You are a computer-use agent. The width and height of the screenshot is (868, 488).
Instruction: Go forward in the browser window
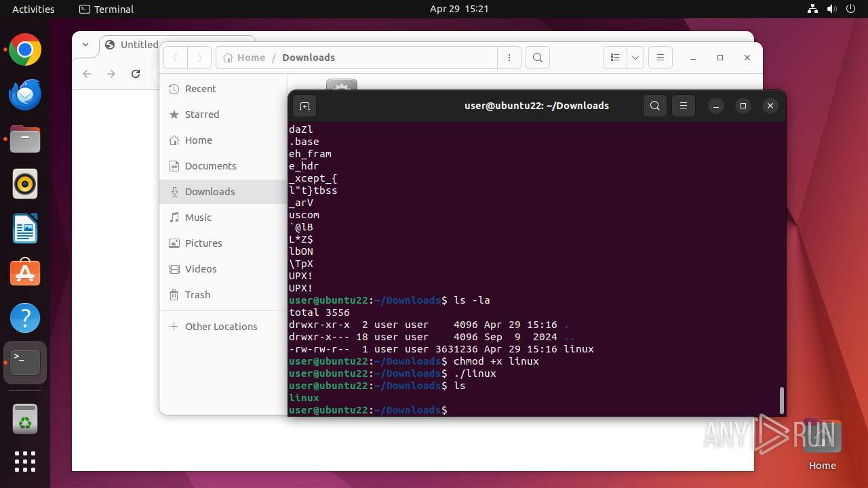click(111, 74)
